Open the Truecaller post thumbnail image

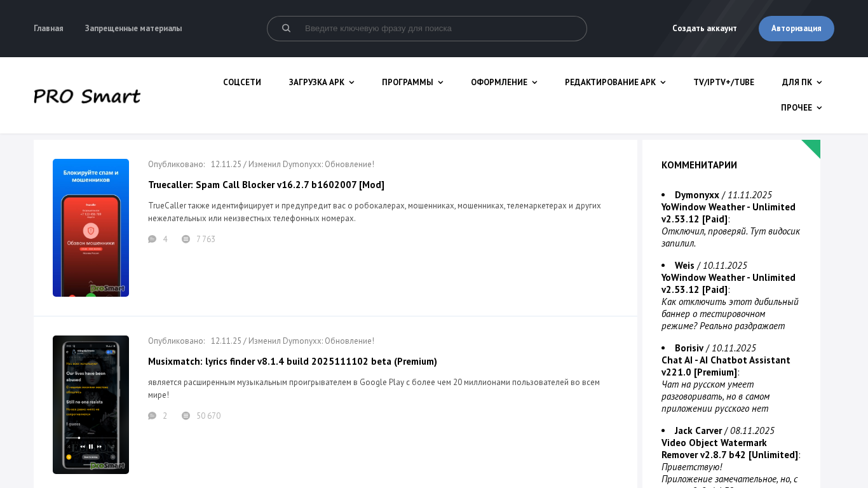point(91,227)
